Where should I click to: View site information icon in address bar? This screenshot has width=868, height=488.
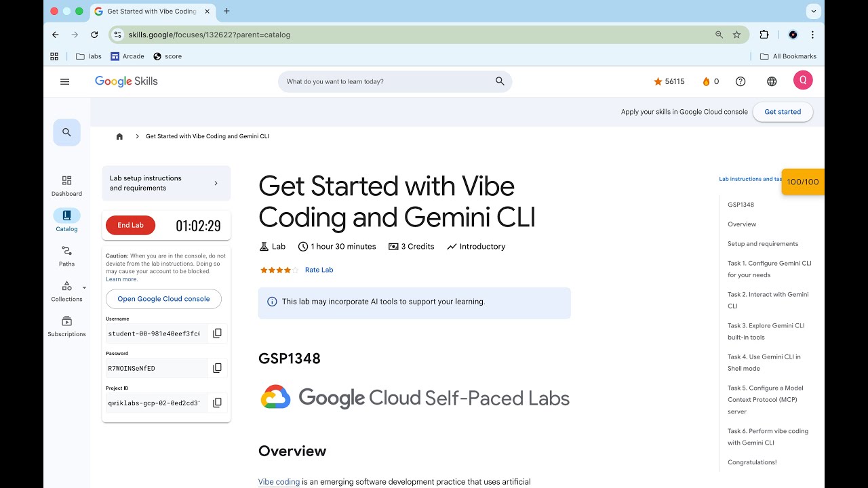(117, 35)
